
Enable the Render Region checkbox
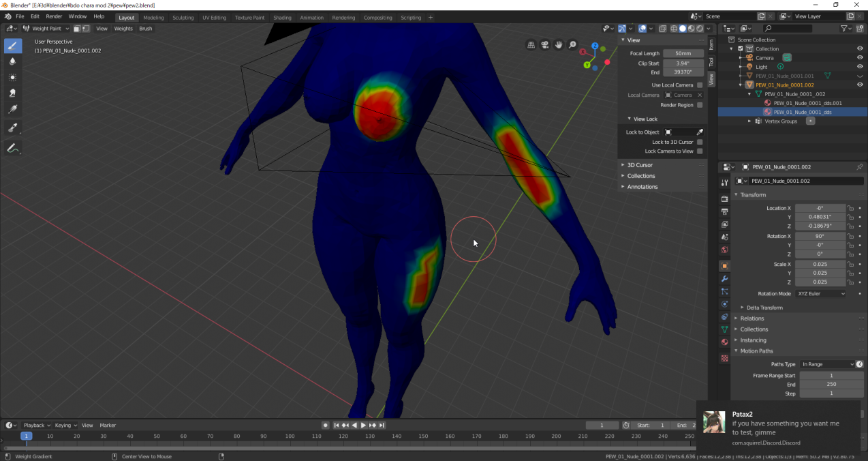pyautogui.click(x=700, y=105)
